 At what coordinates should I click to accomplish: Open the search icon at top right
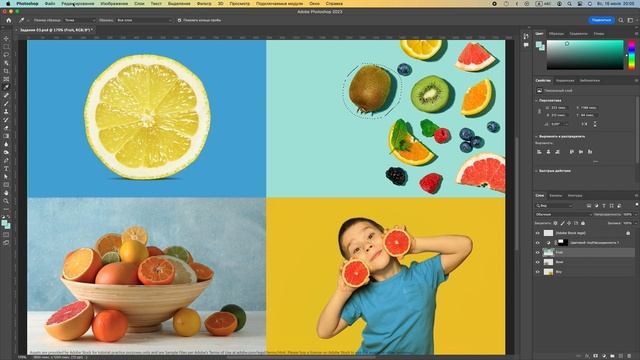click(x=621, y=20)
